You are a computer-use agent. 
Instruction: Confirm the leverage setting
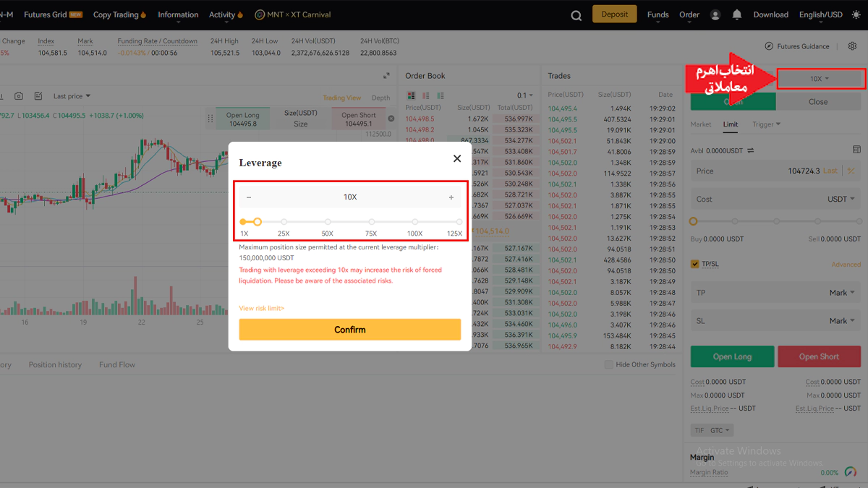[350, 330]
